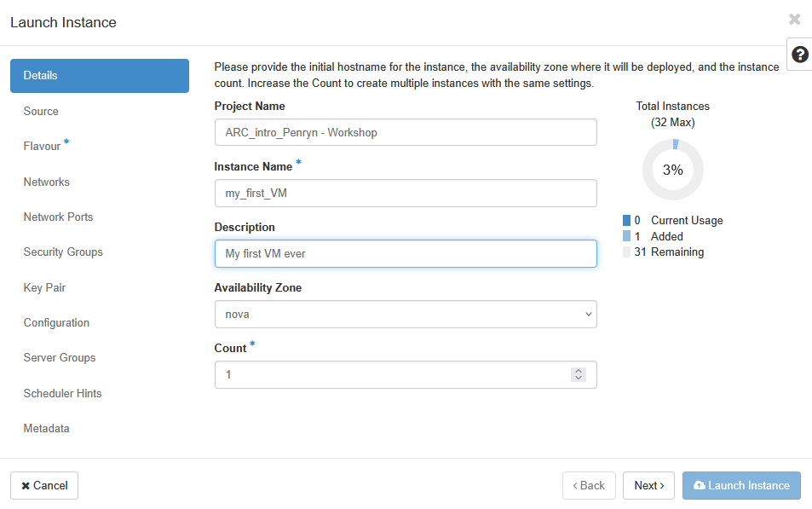
Task: Click the Current Usage legend swatch
Action: point(626,220)
